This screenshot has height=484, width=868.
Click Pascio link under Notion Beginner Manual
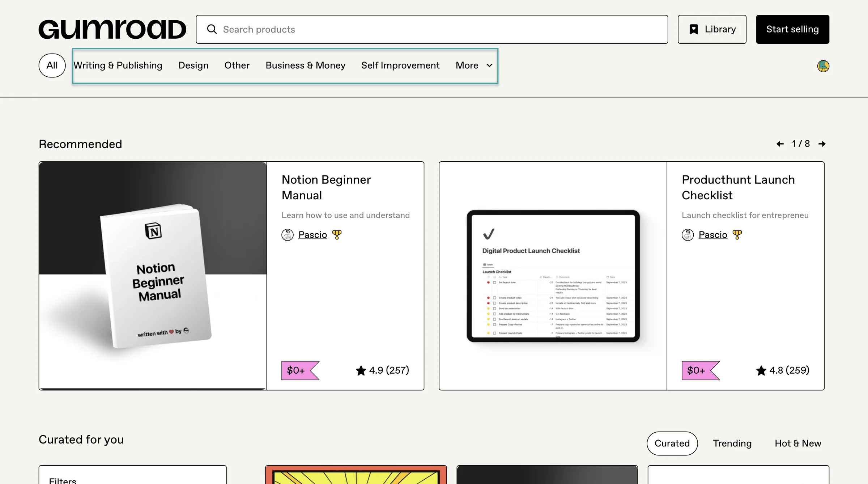312,235
